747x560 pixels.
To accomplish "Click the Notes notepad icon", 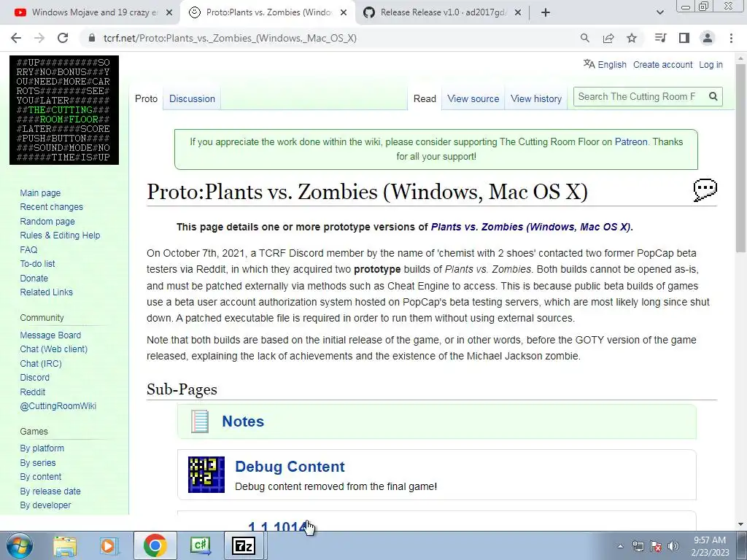I will 200,421.
